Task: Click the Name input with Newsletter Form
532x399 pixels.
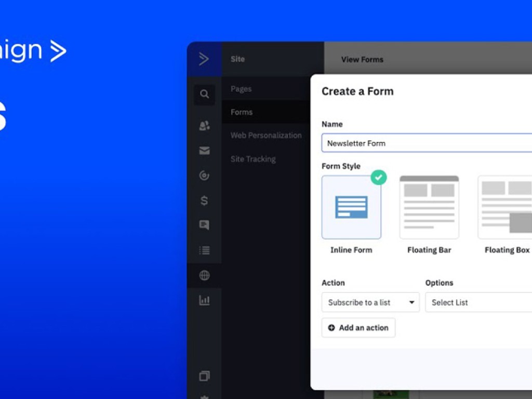Action: 427,143
